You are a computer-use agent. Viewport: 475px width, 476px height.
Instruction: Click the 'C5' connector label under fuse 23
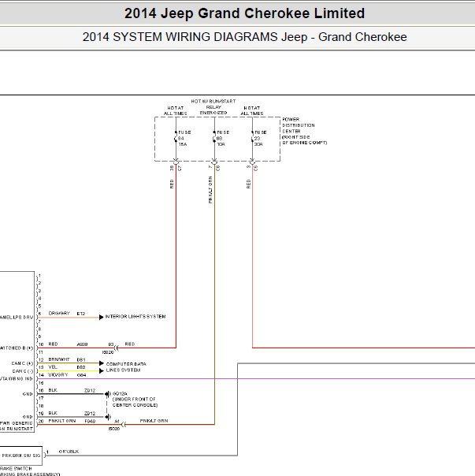pyautogui.click(x=256, y=168)
